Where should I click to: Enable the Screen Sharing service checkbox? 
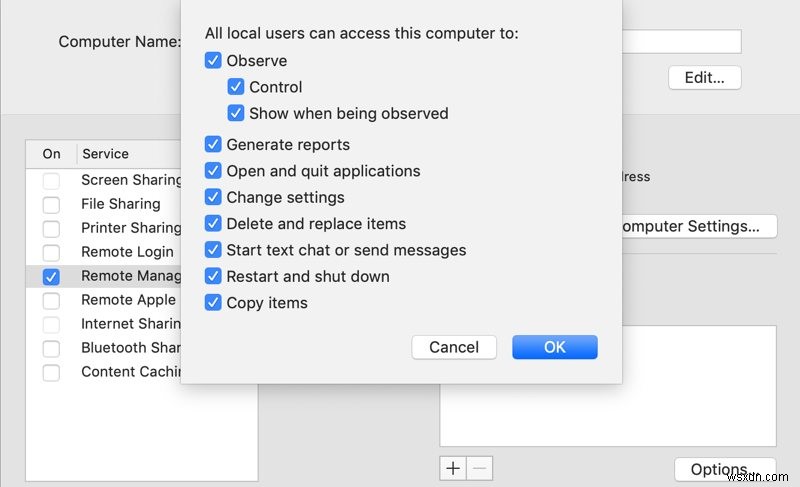(x=51, y=180)
